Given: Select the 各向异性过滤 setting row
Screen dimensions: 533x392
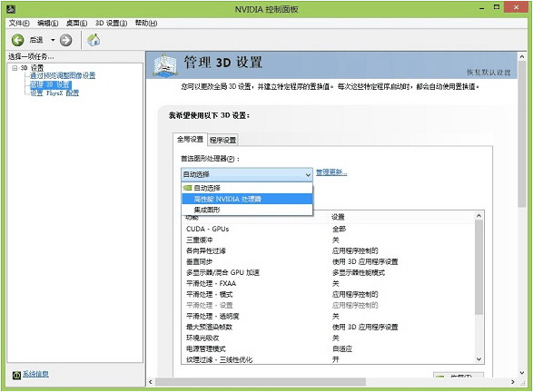Looking at the screenshot, I should (328, 250).
